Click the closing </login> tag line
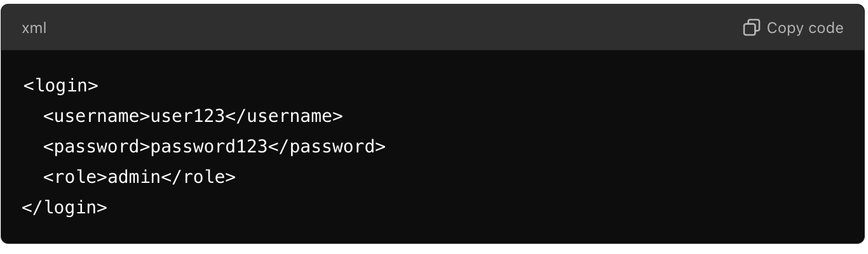The width and height of the screenshot is (868, 254). coord(65,207)
